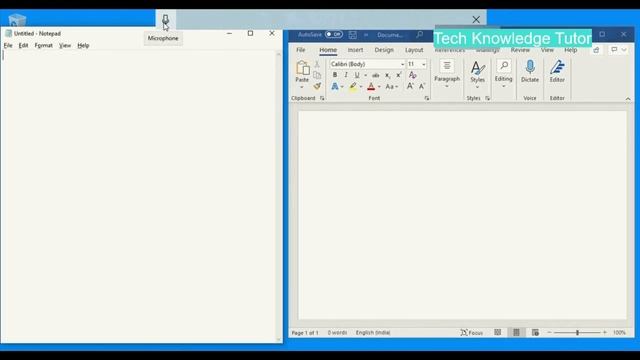Apply Strikethrough formatting in Word
This screenshot has width=640, height=360.
point(376,75)
